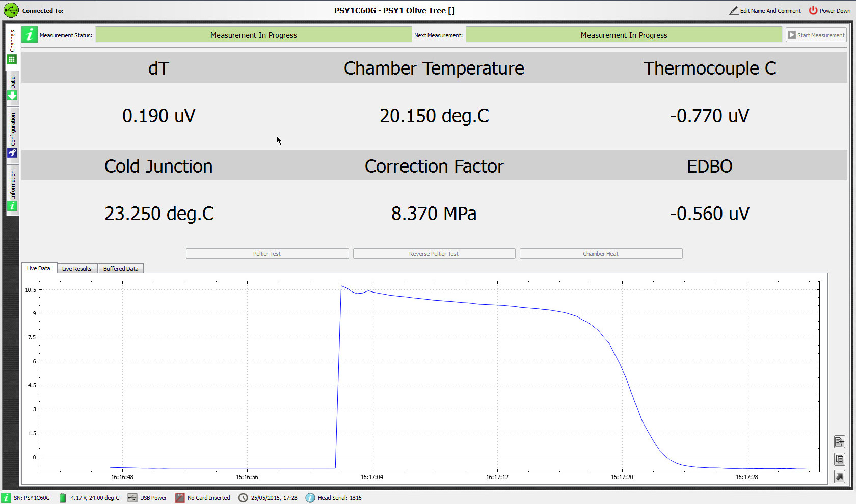Click the USB Power icon in status bar

coord(132,498)
